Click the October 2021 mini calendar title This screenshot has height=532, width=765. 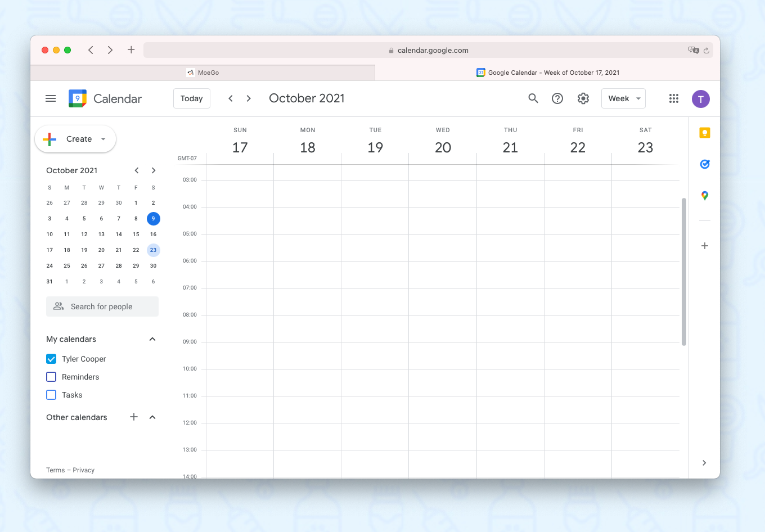click(x=72, y=170)
